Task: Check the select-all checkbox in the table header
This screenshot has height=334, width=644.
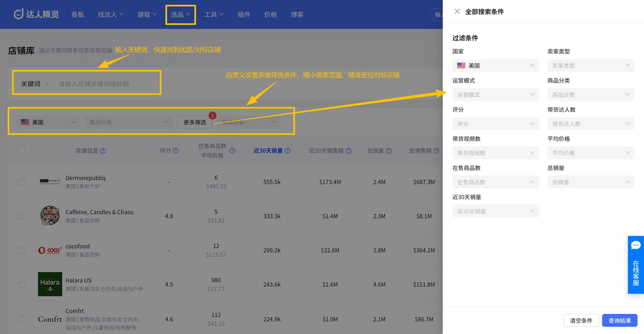Action: 21,150
